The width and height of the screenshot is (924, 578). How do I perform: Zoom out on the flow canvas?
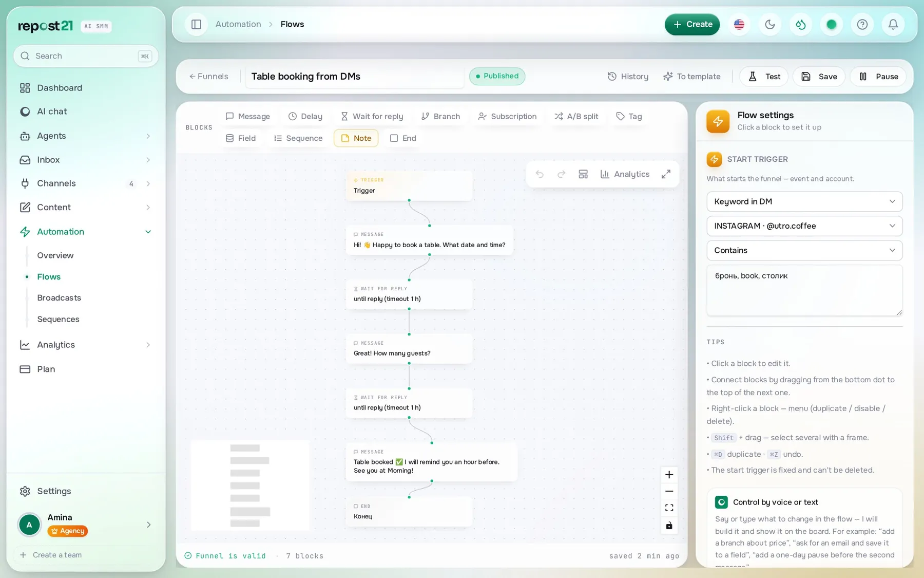(x=669, y=491)
